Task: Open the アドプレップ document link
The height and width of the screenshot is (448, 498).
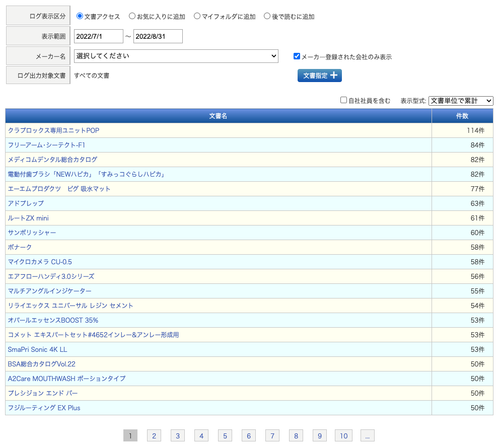Action: (26, 203)
